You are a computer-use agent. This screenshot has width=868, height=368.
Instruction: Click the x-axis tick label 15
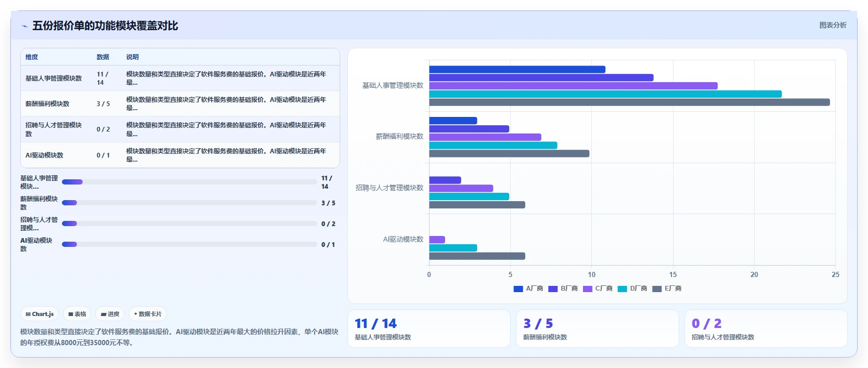[673, 275]
